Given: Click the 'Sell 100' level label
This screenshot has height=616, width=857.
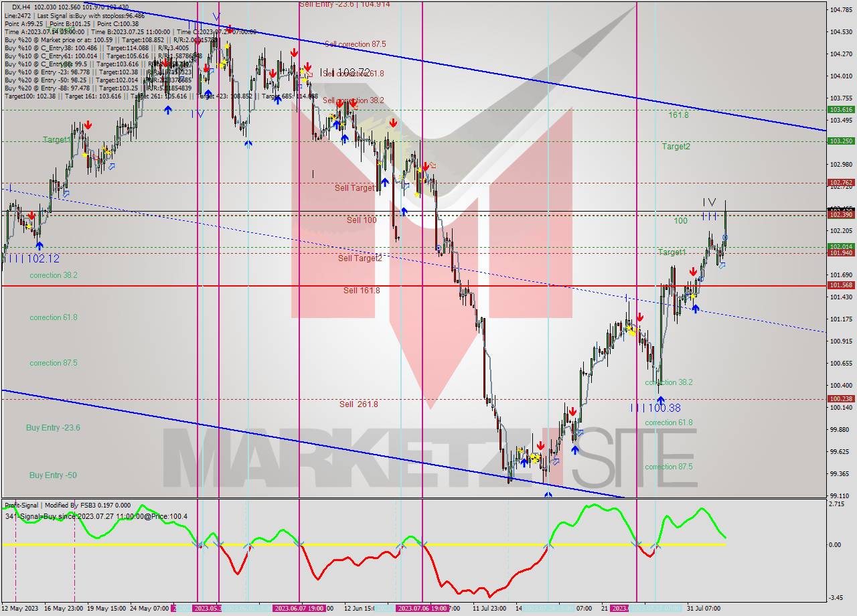Looking at the screenshot, I should [362, 220].
